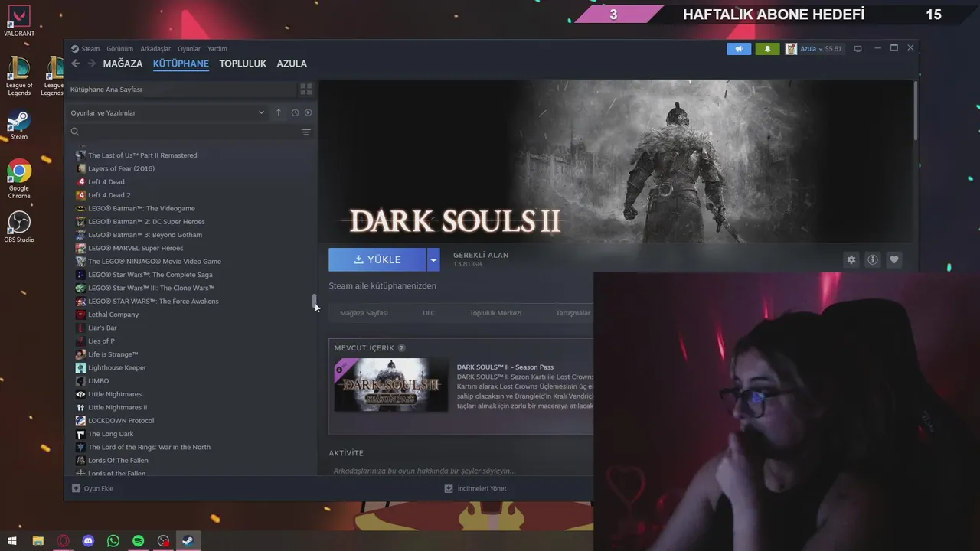Screen dimensions: 980x551
Task: Click the help icon next to MEVCUT İÇERİK
Action: (401, 348)
